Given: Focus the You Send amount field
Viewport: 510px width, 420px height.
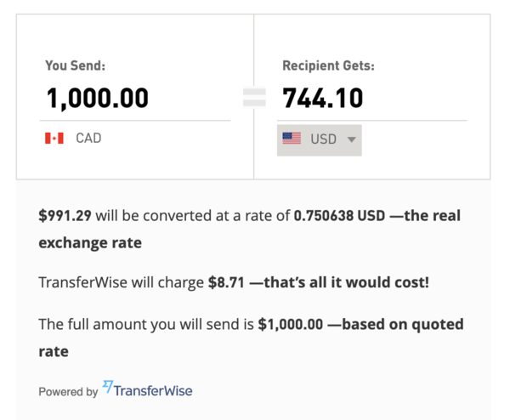Looking at the screenshot, I should click(136, 99).
